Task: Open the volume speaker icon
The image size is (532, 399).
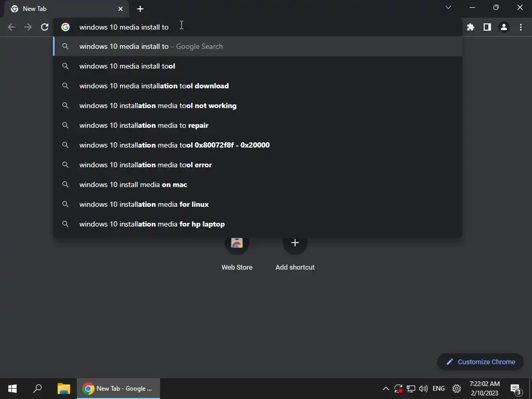Action: click(x=423, y=389)
